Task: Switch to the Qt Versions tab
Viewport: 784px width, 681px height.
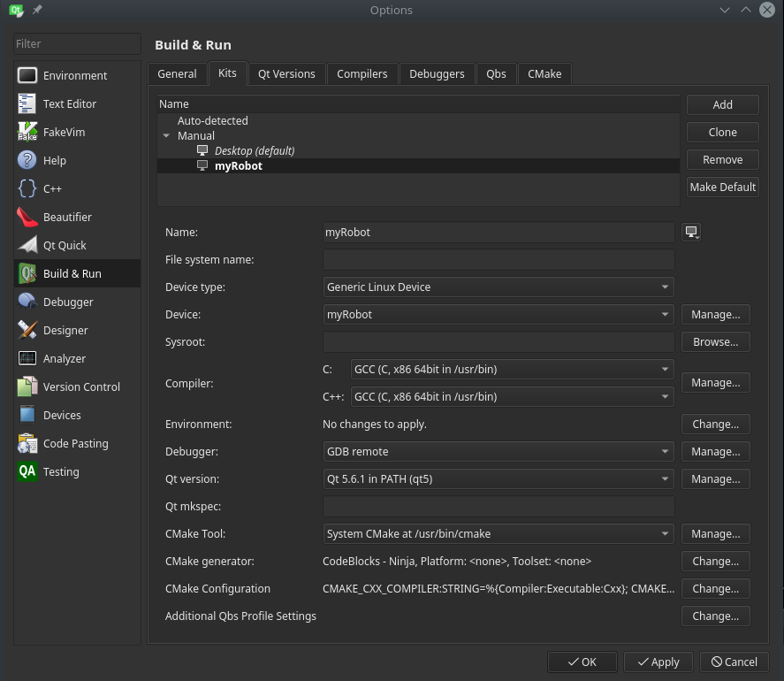Action: 286,74
